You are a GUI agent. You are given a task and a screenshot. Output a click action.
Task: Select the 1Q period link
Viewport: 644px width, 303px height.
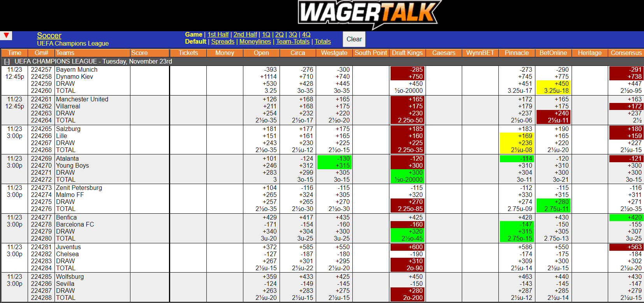[x=266, y=35]
